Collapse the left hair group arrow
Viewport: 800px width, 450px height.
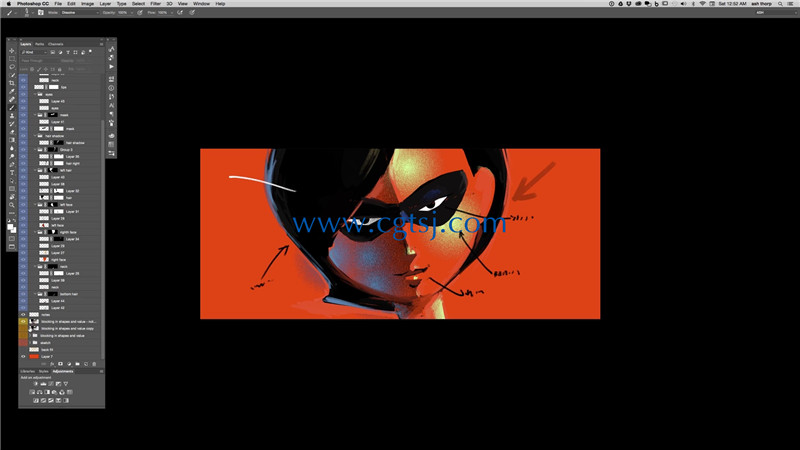pos(35,170)
